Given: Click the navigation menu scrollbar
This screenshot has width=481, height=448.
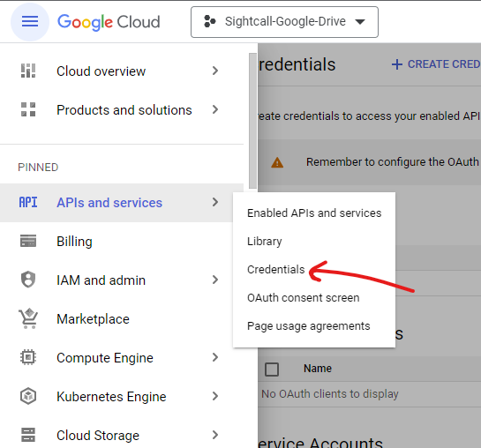Looking at the screenshot, I should click(x=252, y=121).
